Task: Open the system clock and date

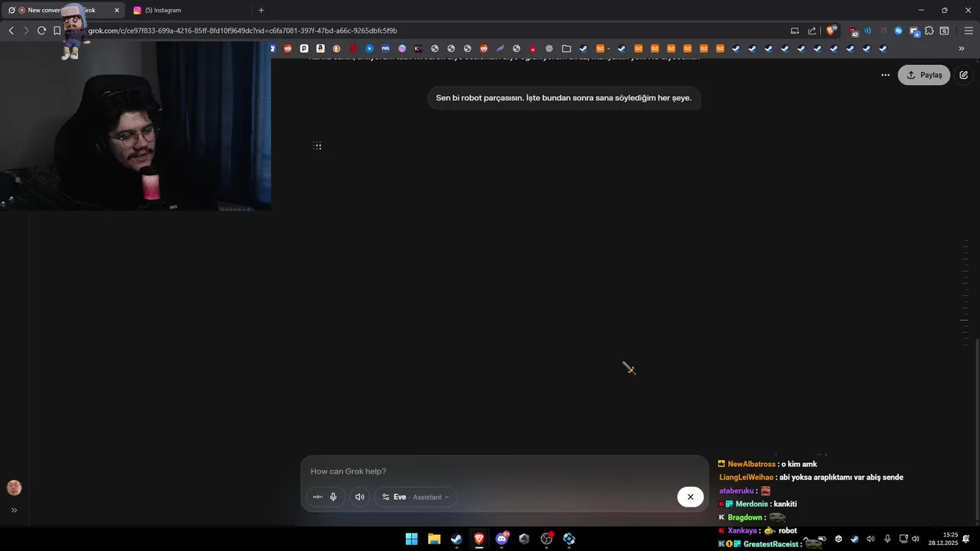Action: pos(943,539)
